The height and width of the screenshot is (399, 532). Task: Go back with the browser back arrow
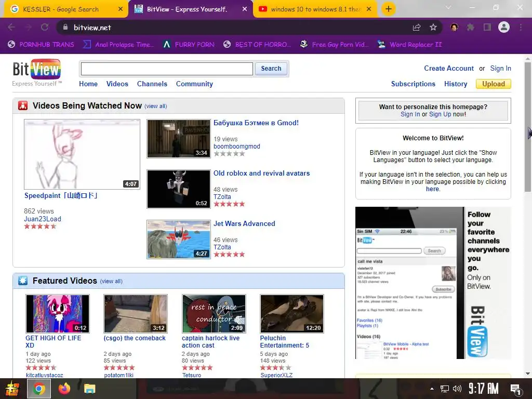[x=11, y=28]
